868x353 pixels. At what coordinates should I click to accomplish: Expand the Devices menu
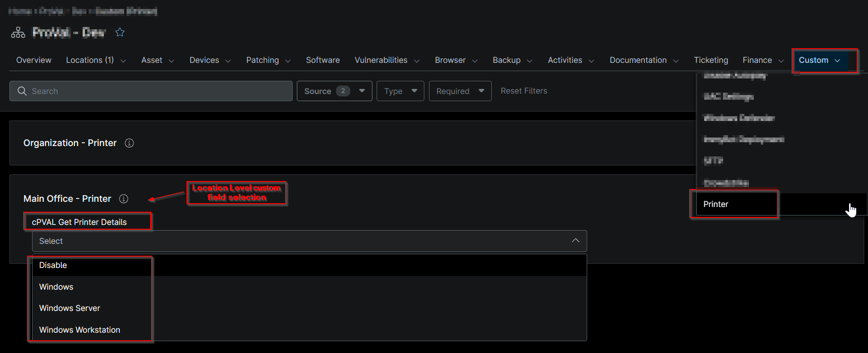210,60
